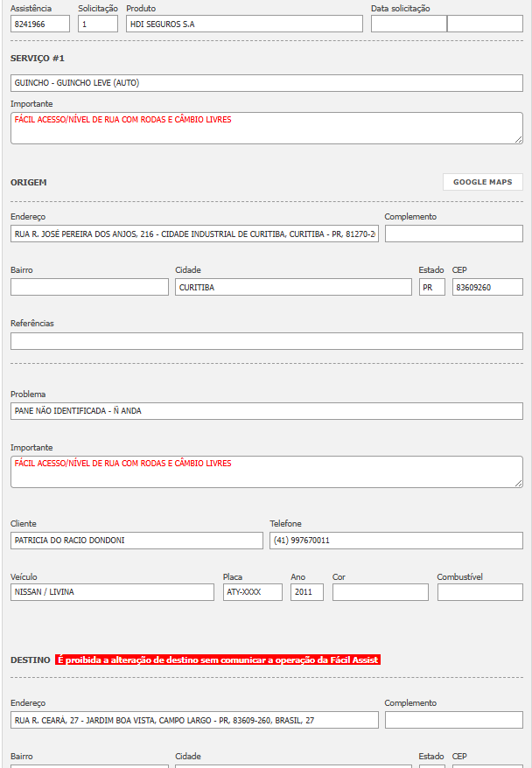Click the Telefone field
Image resolution: width=532 pixels, height=768 pixels.
pos(396,541)
